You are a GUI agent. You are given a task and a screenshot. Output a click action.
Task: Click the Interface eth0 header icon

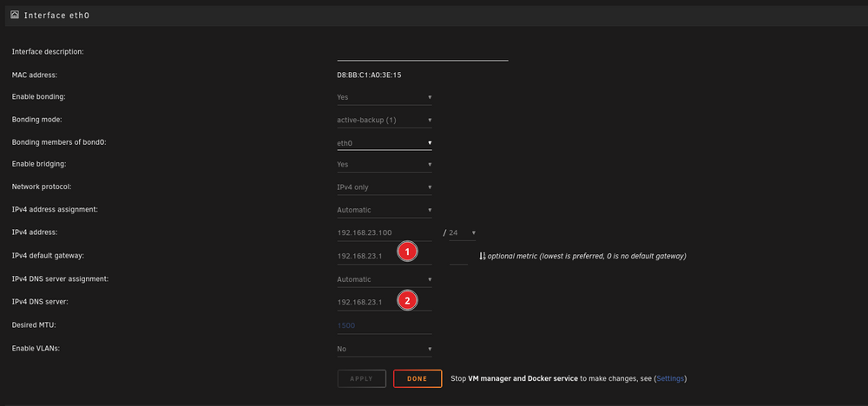coord(15,15)
